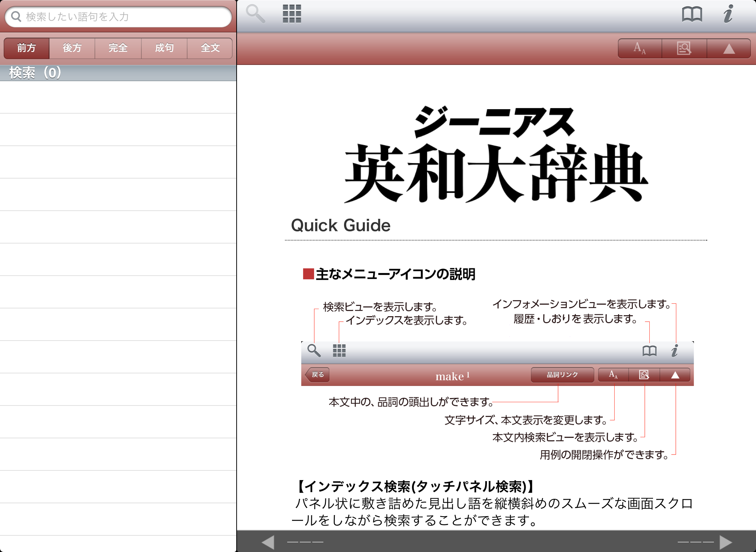Select 前方 prefix search mode
This screenshot has height=552, width=756.
26,48
